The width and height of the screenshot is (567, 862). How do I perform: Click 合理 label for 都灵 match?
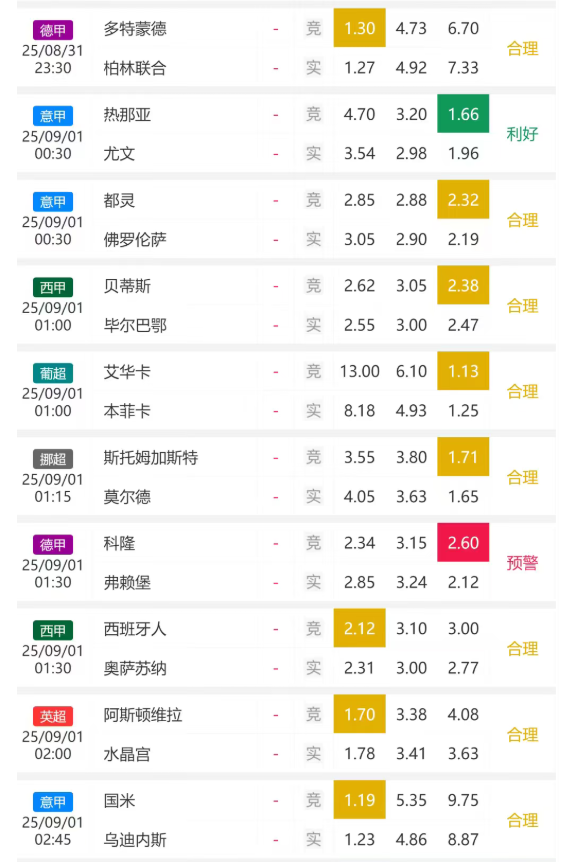pos(522,220)
